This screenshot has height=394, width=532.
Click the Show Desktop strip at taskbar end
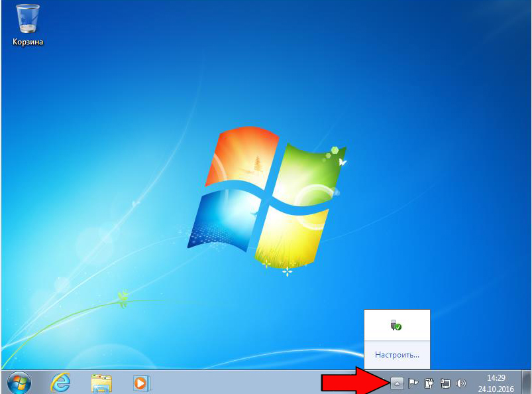(527, 383)
